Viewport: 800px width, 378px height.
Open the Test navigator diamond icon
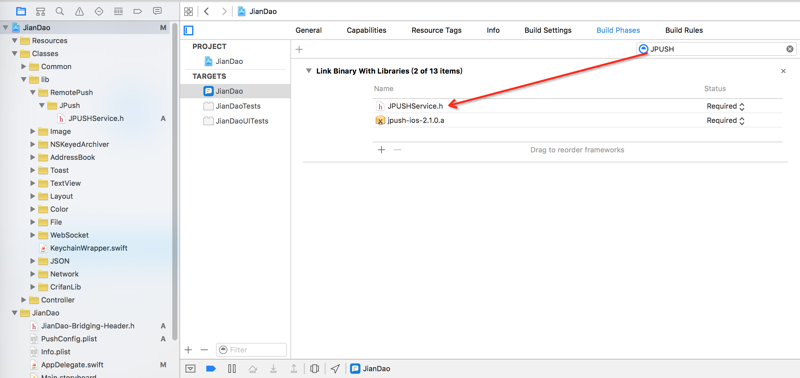99,11
